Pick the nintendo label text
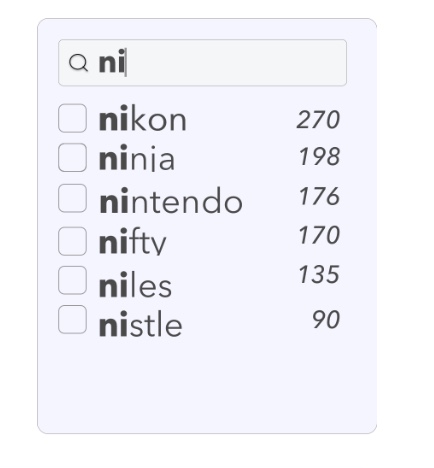This screenshot has width=434, height=468. click(x=171, y=200)
